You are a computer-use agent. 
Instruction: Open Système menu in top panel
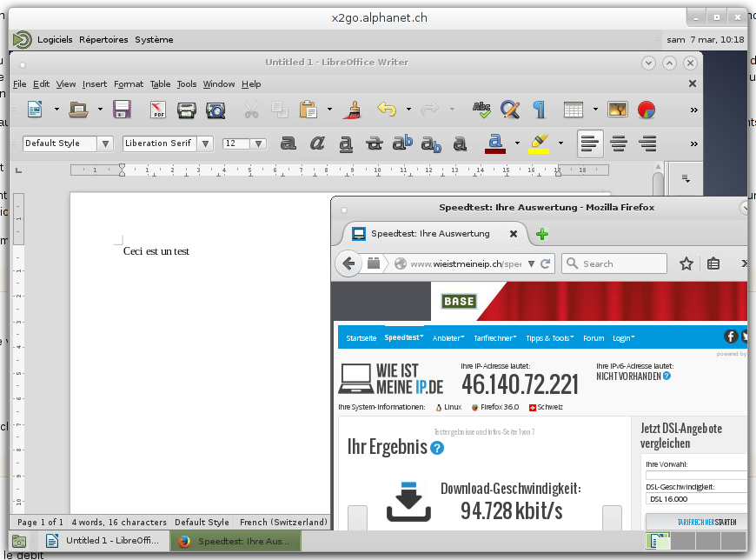(154, 39)
